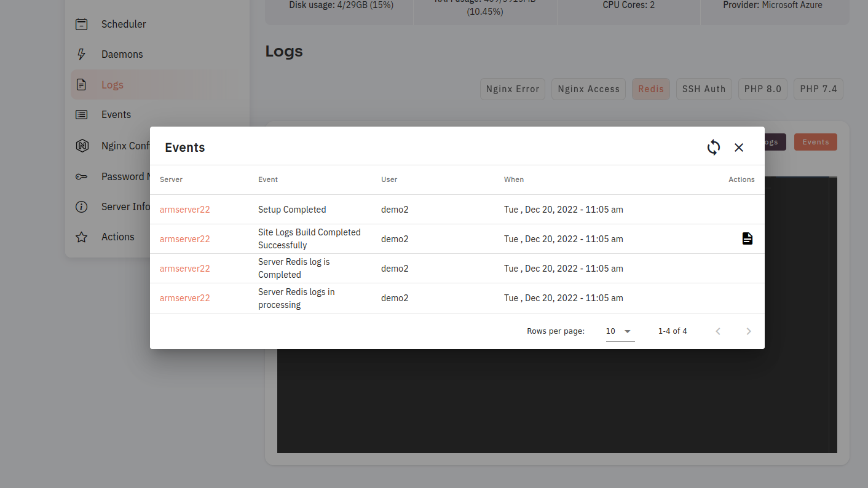Screen dimensions: 868x488
Task: Open armserver22 link in Setup Completed row
Action: pyautogui.click(x=185, y=210)
